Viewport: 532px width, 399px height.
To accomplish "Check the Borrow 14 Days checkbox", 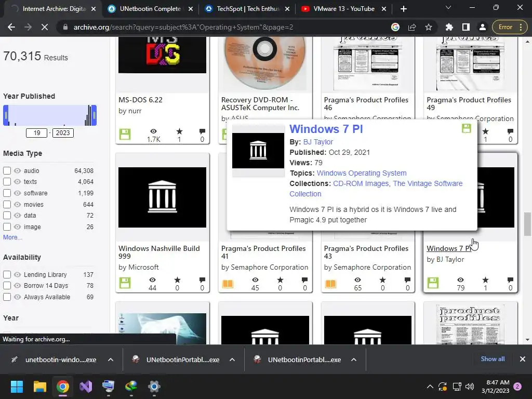I will [x=7, y=286].
